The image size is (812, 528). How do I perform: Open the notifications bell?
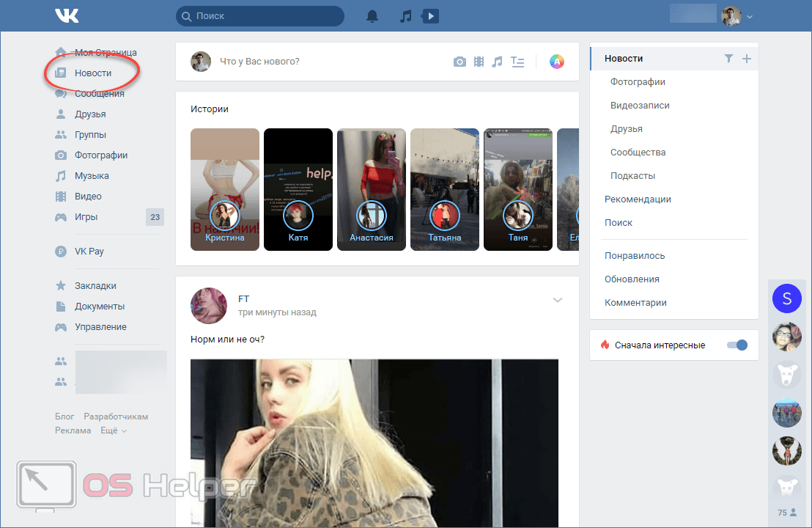373,16
